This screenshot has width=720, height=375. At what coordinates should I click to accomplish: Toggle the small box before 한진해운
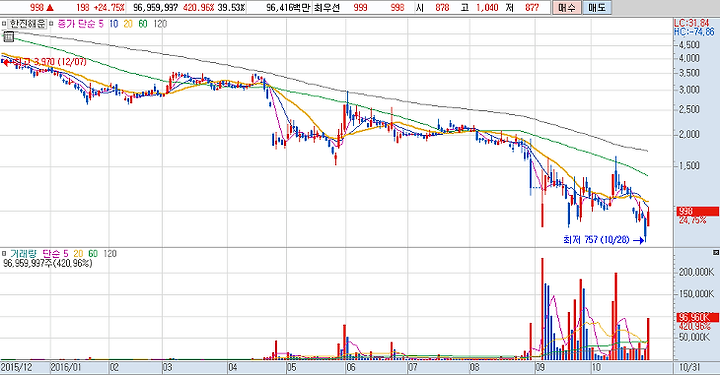(4, 24)
